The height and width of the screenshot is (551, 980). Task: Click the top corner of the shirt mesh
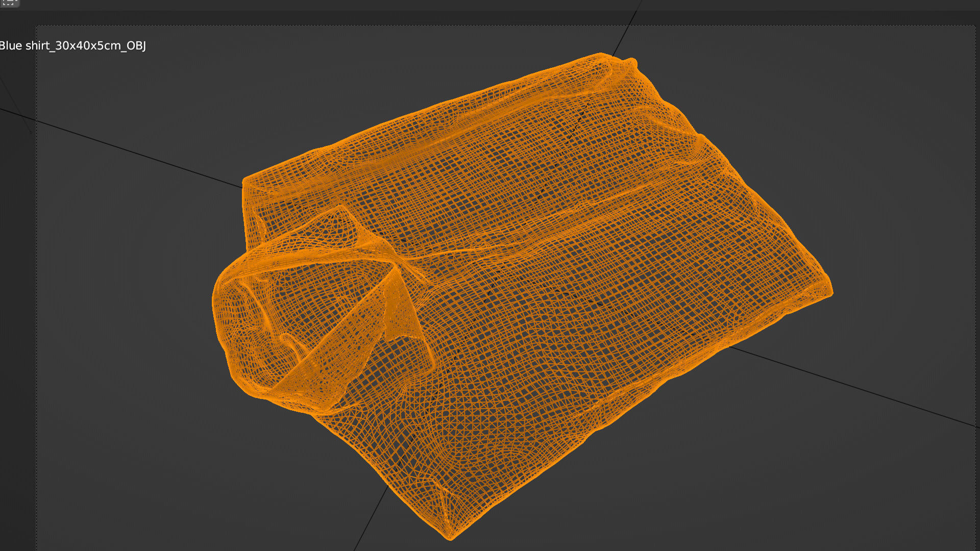pyautogui.click(x=601, y=55)
